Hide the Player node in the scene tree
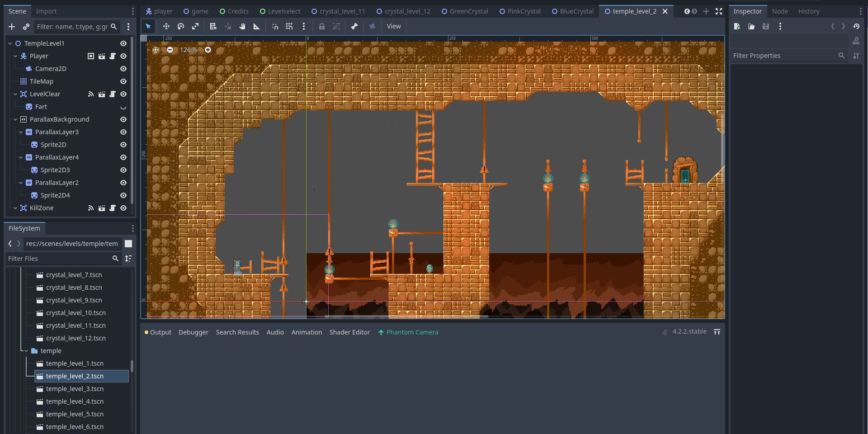 tap(123, 56)
